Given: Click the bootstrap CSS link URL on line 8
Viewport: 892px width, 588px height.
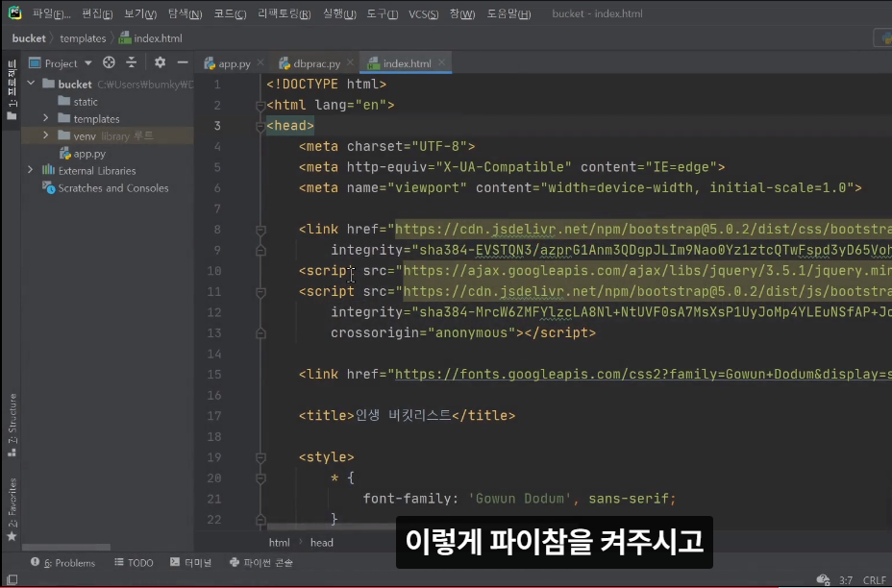Looking at the screenshot, I should (643, 230).
